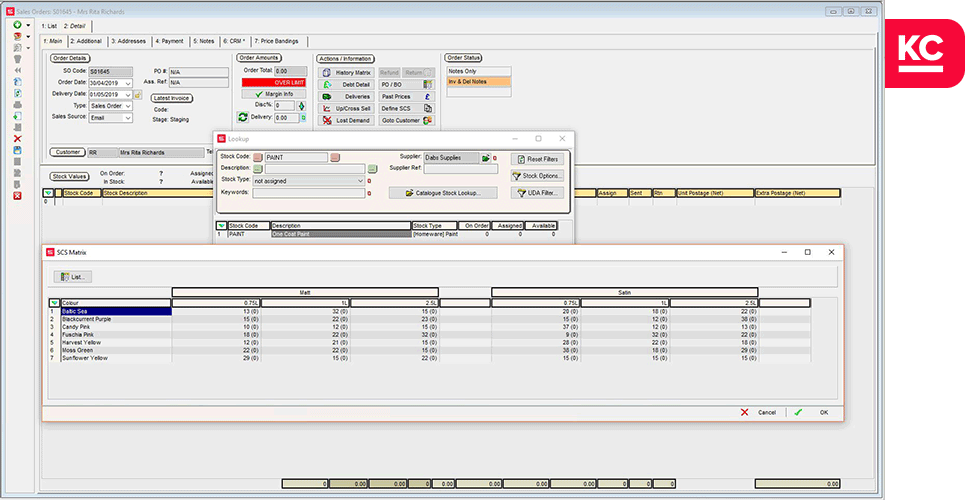
Task: Click the Deliveries button
Action: click(x=346, y=97)
